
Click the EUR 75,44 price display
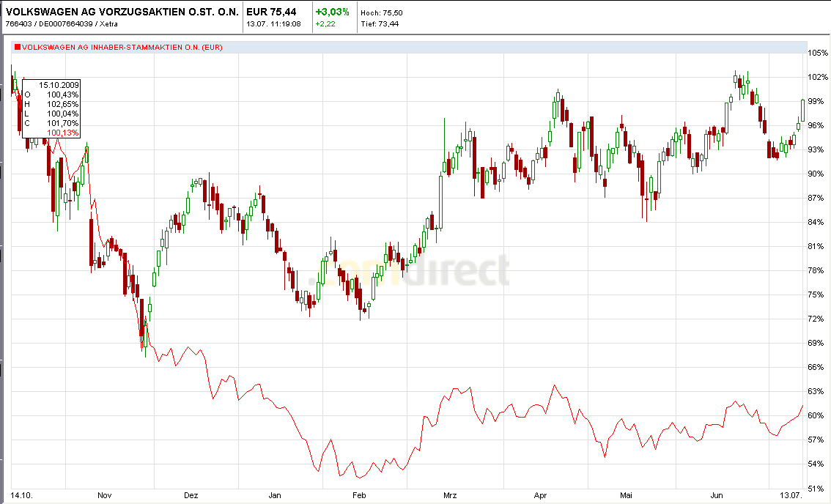[273, 12]
